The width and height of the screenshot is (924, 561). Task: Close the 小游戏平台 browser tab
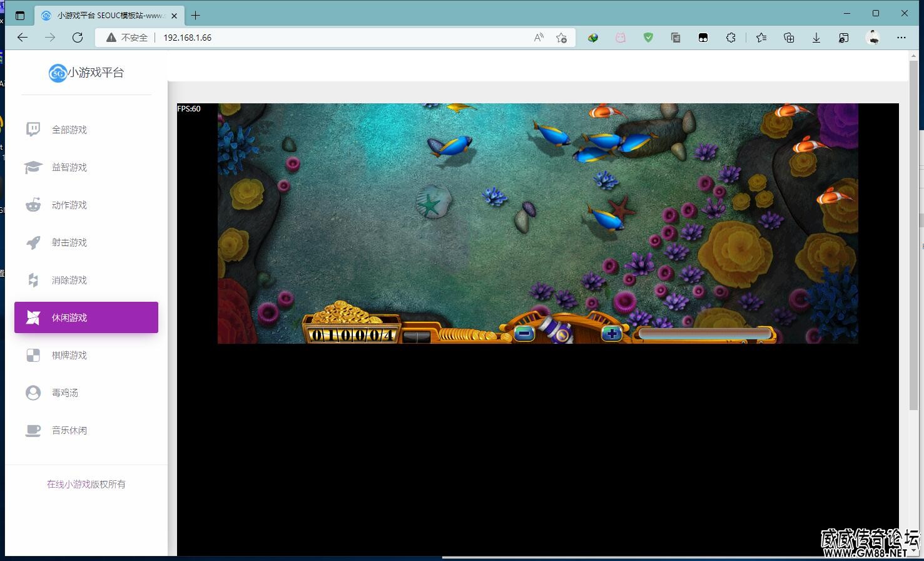pyautogui.click(x=175, y=16)
